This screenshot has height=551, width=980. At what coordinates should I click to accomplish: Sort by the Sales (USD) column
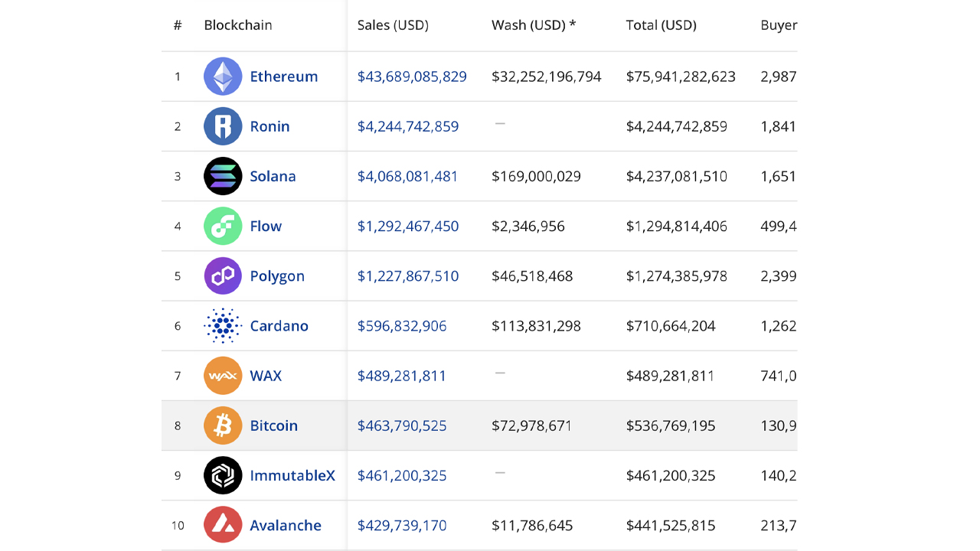(393, 24)
